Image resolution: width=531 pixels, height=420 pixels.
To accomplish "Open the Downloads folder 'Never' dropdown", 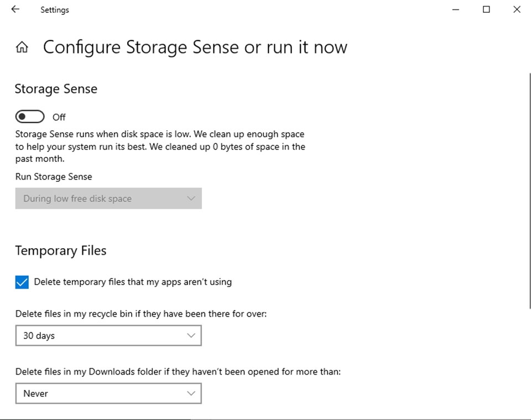I will click(108, 393).
